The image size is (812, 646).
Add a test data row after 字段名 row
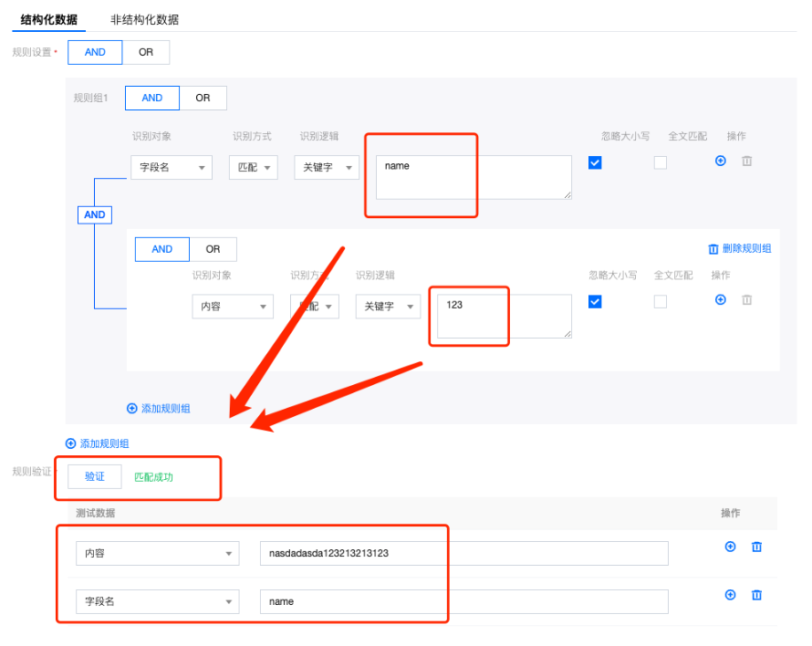coord(730,595)
